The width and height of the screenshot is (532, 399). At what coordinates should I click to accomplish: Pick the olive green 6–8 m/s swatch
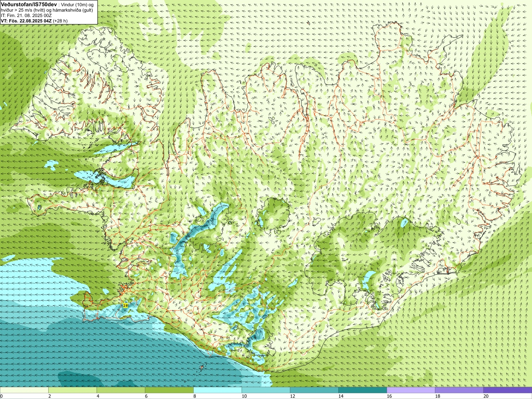pos(169,390)
